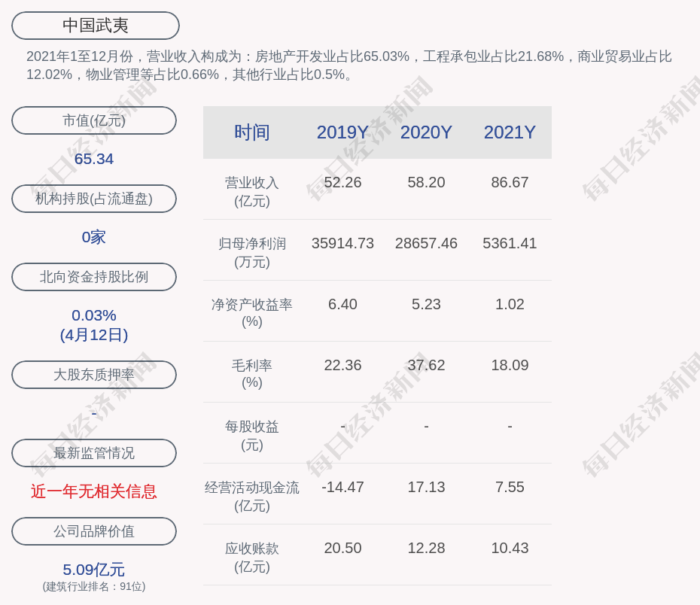This screenshot has width=700, height=605.
Task: Select cash flow value 17.13
Action: click(426, 487)
